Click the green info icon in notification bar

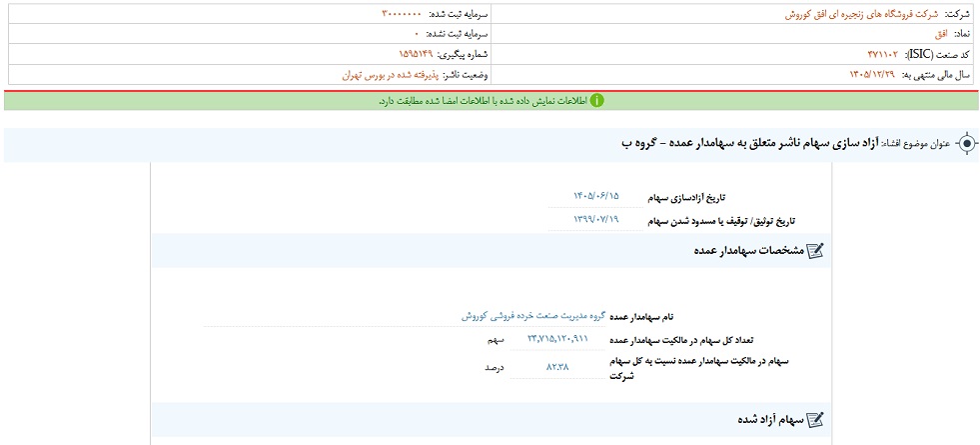coord(596,101)
